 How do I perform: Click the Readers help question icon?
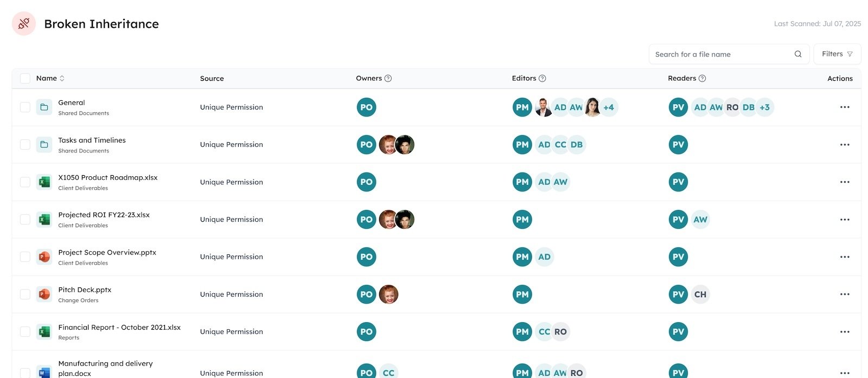(x=703, y=79)
